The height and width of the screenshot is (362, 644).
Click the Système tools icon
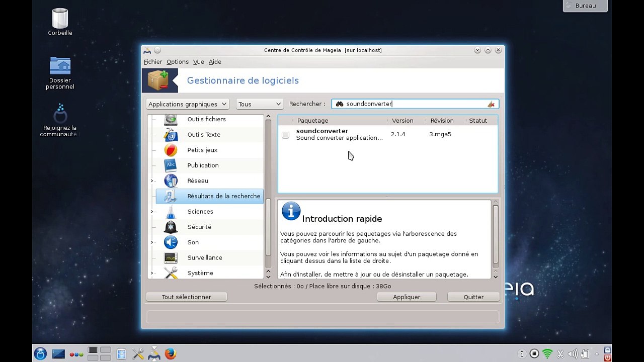click(x=171, y=273)
